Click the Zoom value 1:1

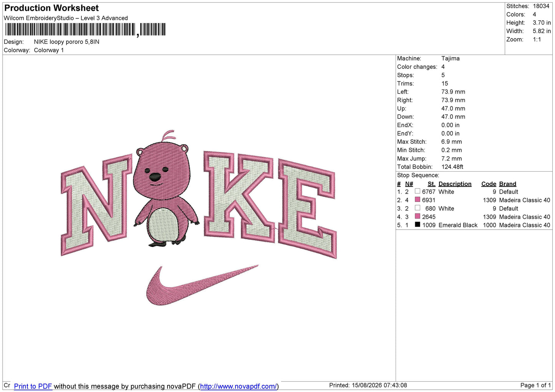coord(537,40)
